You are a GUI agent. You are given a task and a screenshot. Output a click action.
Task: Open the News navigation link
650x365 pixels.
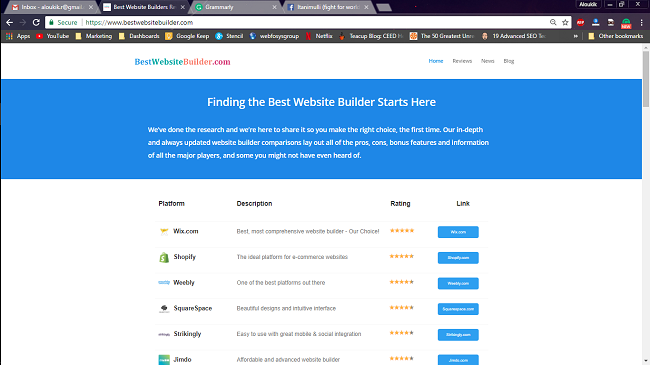[x=488, y=61]
